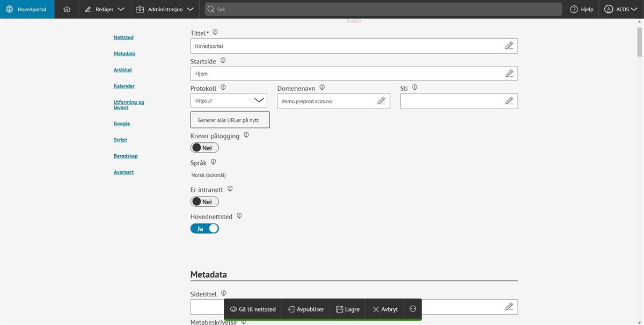
Task: Click the home icon in top bar
Action: click(x=67, y=9)
